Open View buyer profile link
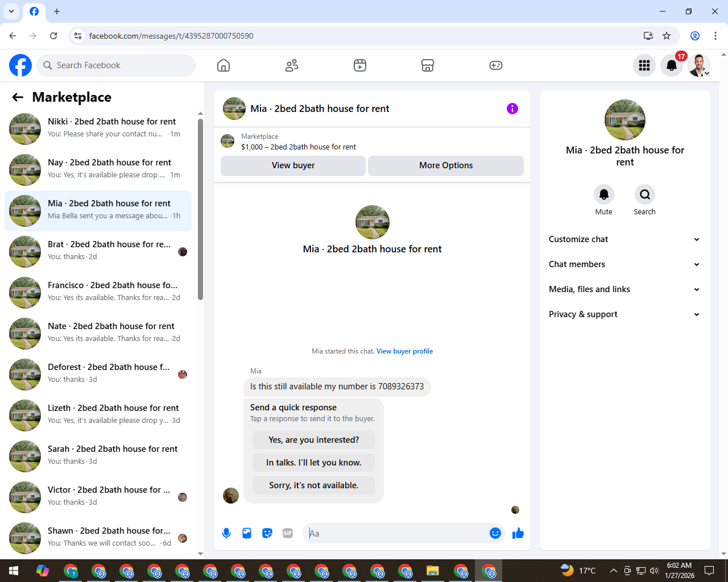Screen dimensions: 728x582 (x=404, y=351)
